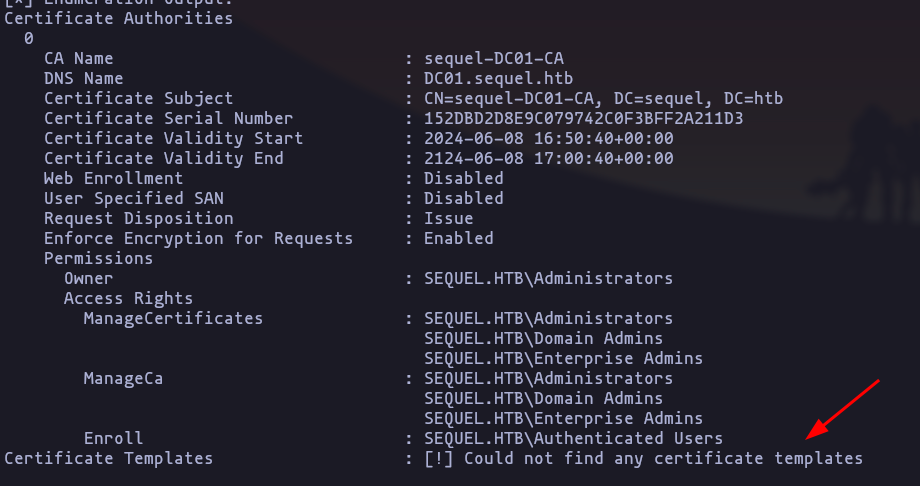Image resolution: width=920 pixels, height=486 pixels.
Task: Click the User Specified SAN Disabled value
Action: pyautogui.click(x=464, y=198)
